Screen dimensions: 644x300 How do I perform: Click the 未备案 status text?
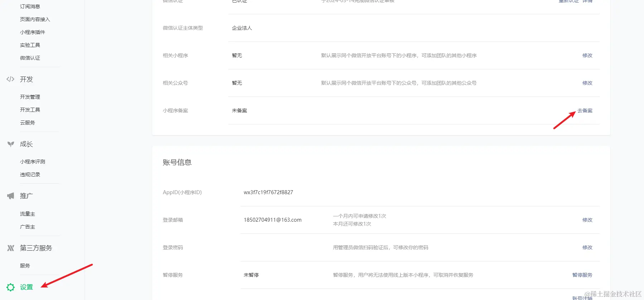pos(239,110)
